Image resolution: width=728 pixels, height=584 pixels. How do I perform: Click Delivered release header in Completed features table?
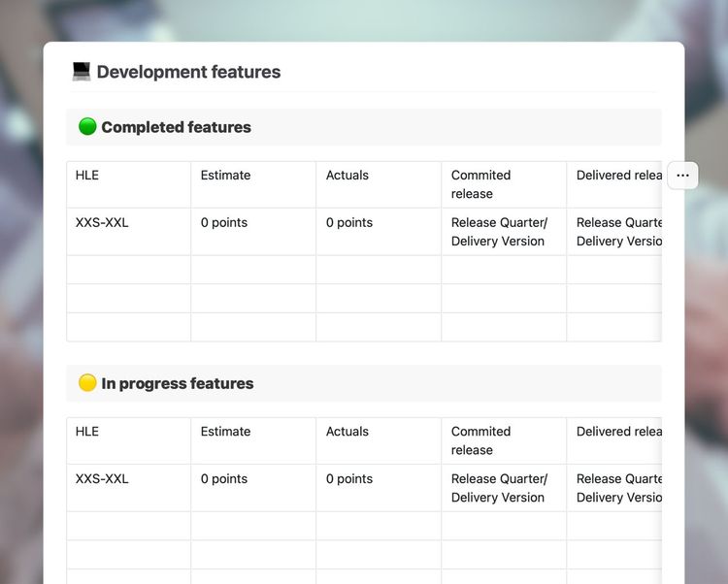618,176
